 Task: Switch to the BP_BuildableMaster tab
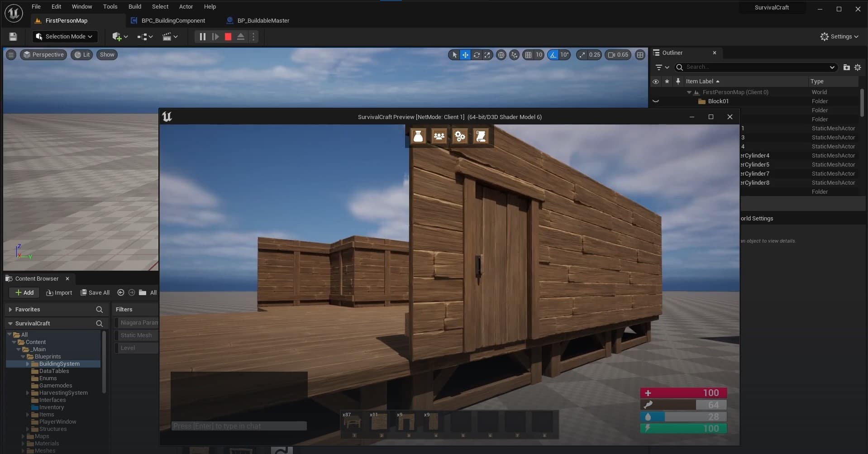coord(263,21)
